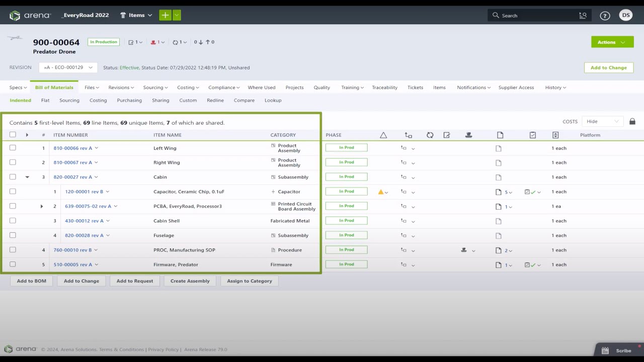
Task: Open the 820-00028 rev A item link
Action: 84,235
